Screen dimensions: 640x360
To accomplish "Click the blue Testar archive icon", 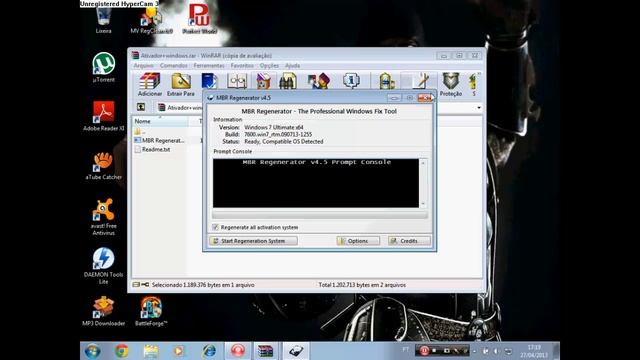I will click(209, 81).
